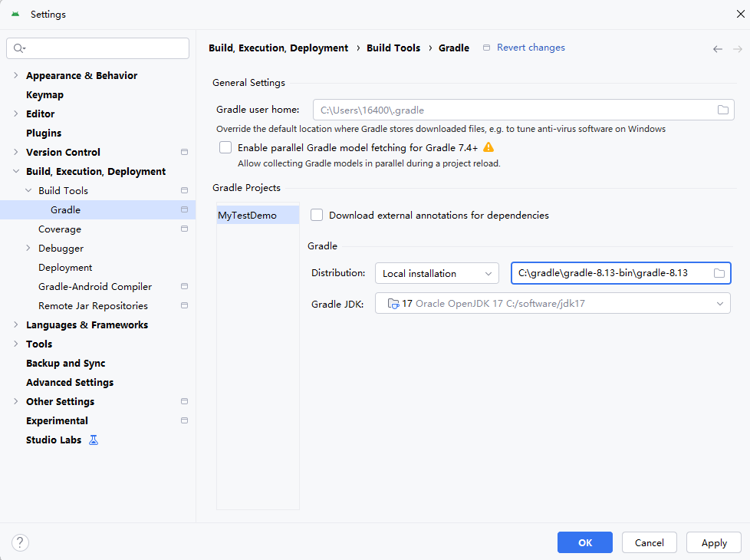Browse for the local Gradle installation folder
This screenshot has width=750, height=560.
tap(719, 273)
